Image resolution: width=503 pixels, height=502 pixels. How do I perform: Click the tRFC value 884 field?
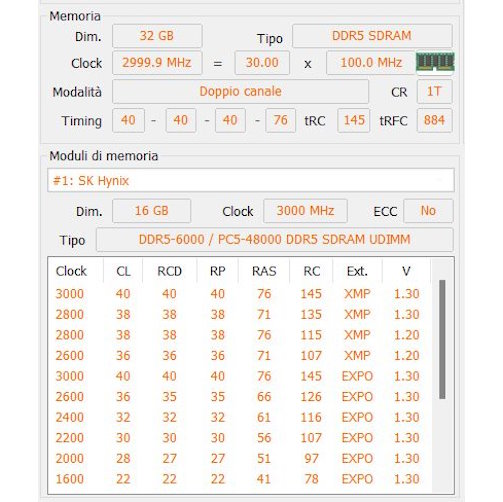[x=434, y=120]
